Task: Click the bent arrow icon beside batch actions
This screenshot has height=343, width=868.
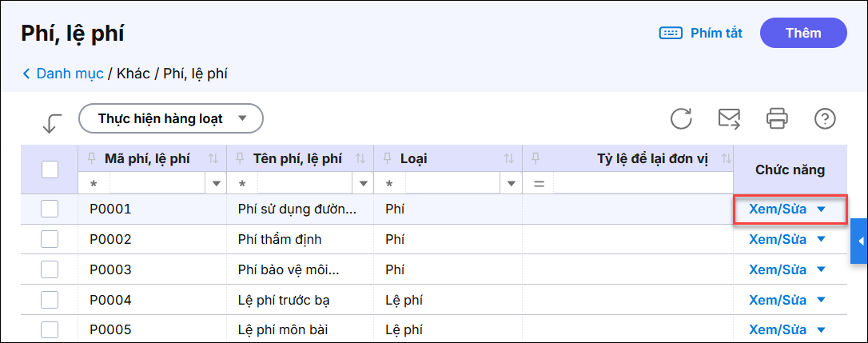Action: [x=52, y=122]
